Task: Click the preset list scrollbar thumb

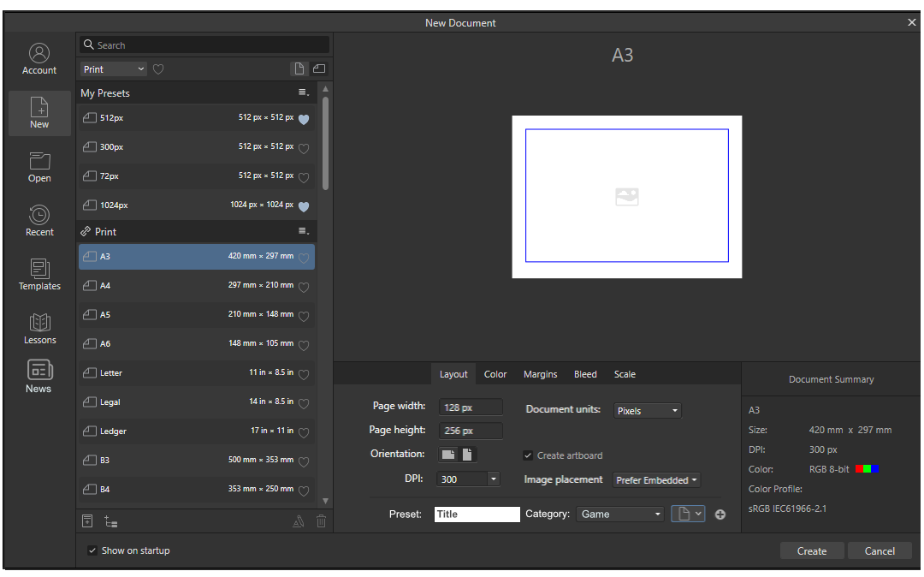Action: [325, 143]
